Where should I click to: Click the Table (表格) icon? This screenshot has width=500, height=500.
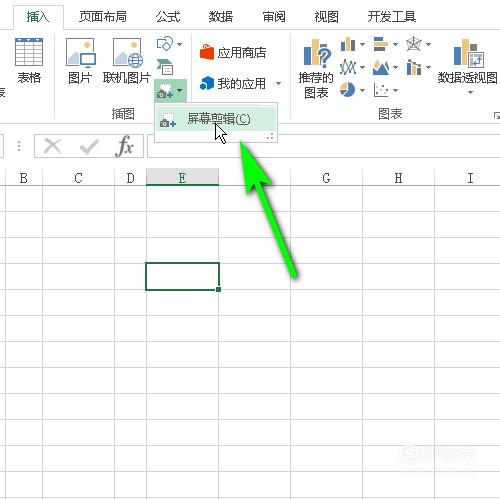[x=29, y=52]
